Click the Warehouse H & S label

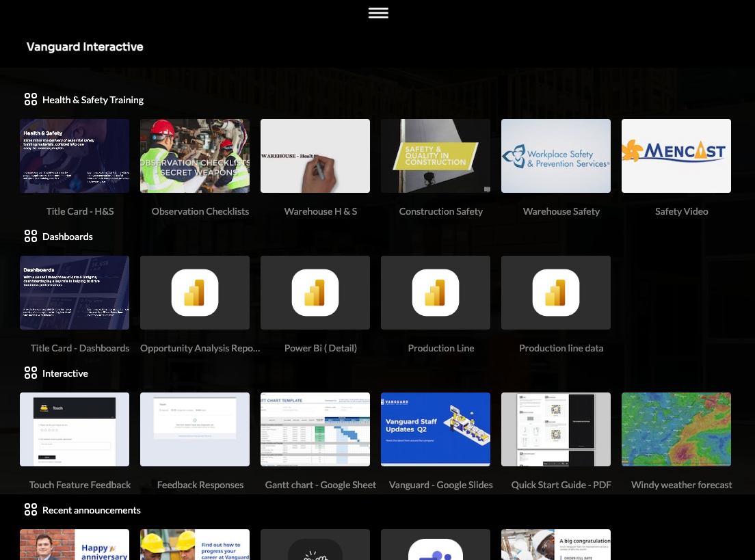point(321,211)
